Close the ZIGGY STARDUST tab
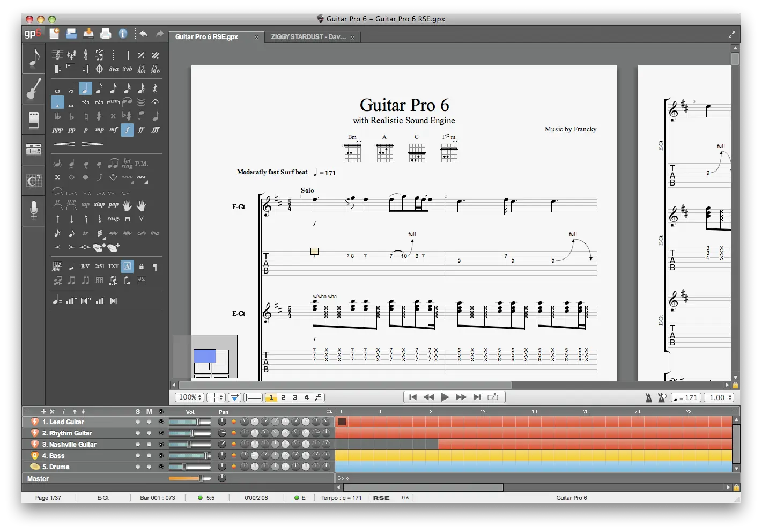Screen dimensions: 762x532 tap(352, 38)
